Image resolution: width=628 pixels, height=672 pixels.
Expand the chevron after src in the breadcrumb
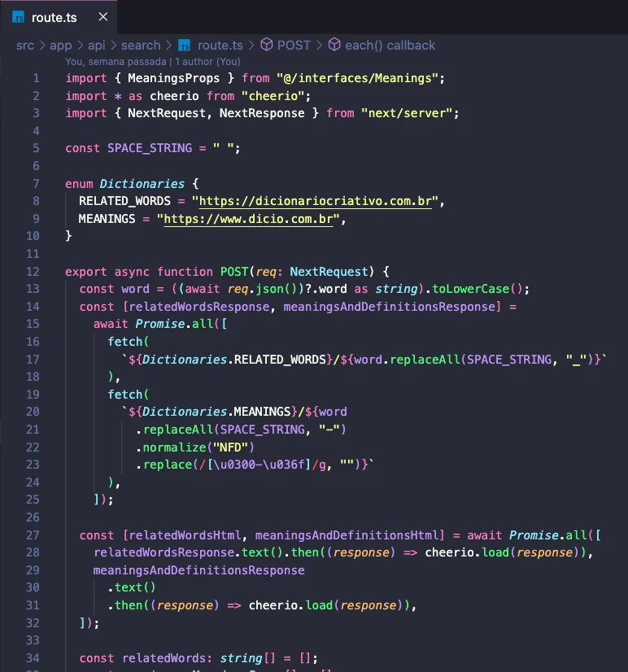[42, 45]
